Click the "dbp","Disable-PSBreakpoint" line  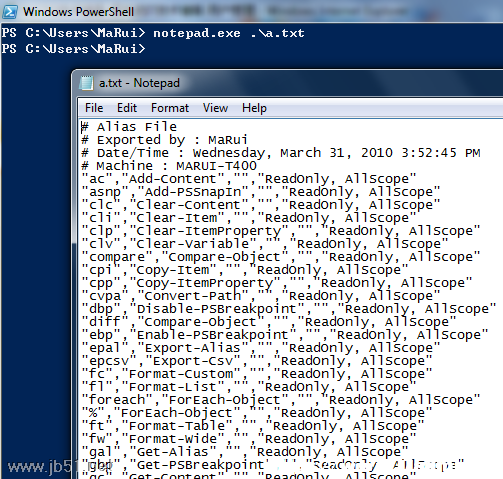point(289,309)
